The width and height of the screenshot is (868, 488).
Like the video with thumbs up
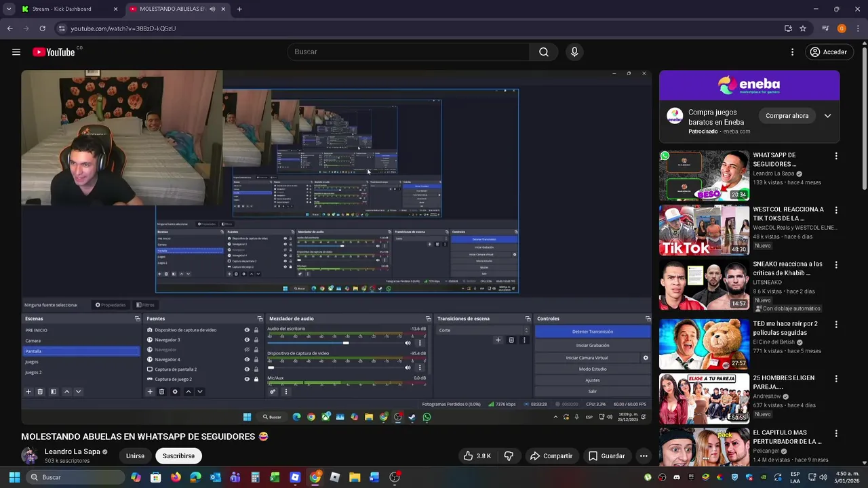click(x=477, y=456)
